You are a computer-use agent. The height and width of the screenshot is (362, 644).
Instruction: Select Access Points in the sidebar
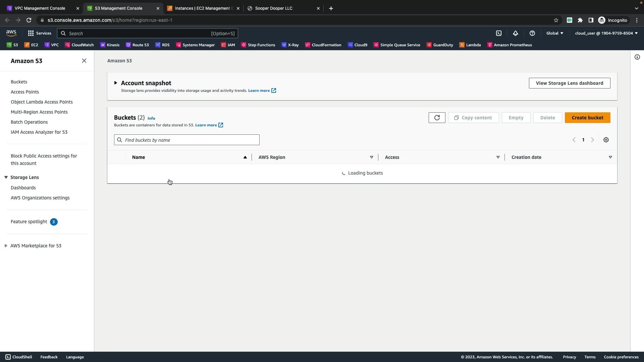25,92
